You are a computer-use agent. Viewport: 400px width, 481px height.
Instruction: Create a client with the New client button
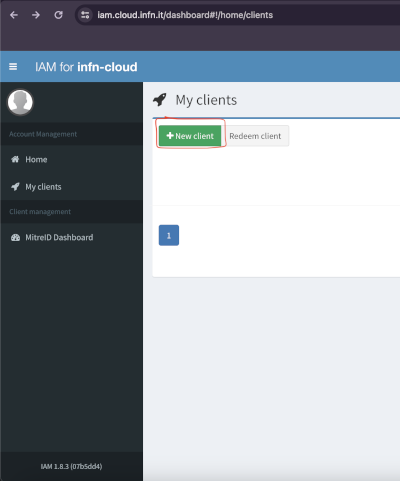pyautogui.click(x=190, y=136)
